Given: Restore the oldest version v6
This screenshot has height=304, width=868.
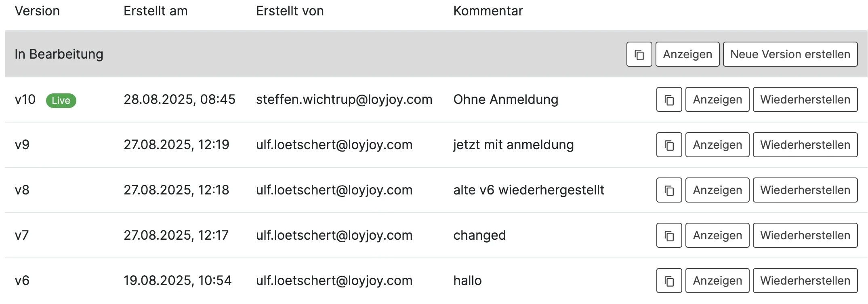Looking at the screenshot, I should [x=805, y=281].
